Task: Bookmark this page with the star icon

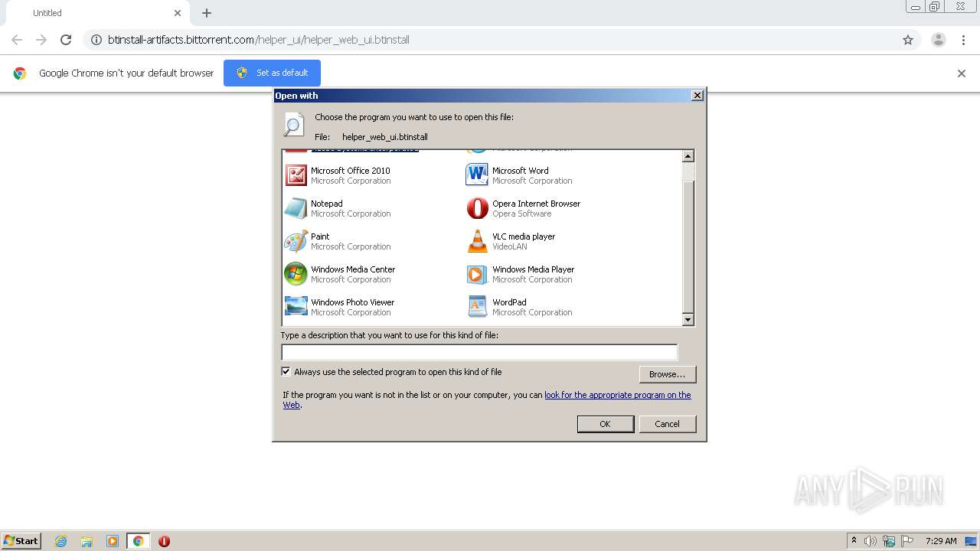Action: point(908,40)
